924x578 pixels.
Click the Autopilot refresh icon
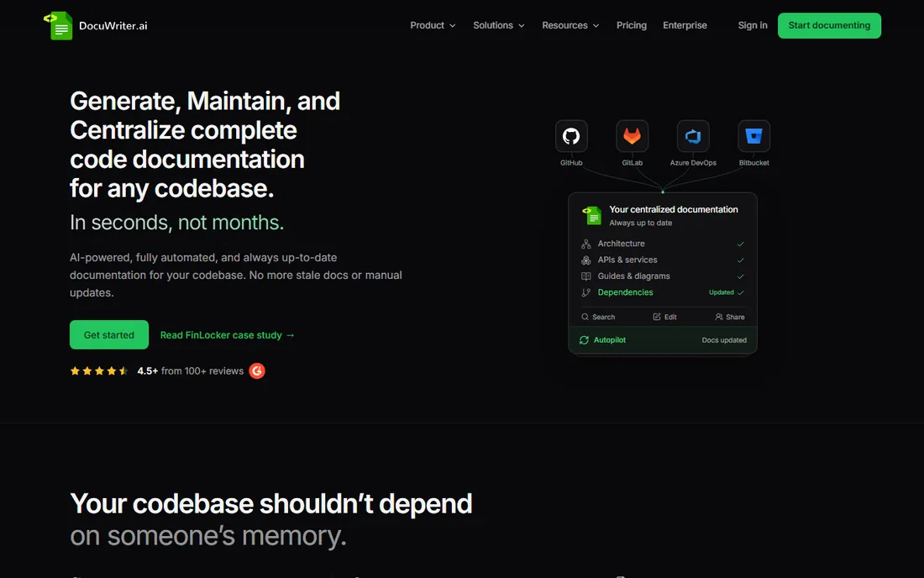[x=584, y=340]
